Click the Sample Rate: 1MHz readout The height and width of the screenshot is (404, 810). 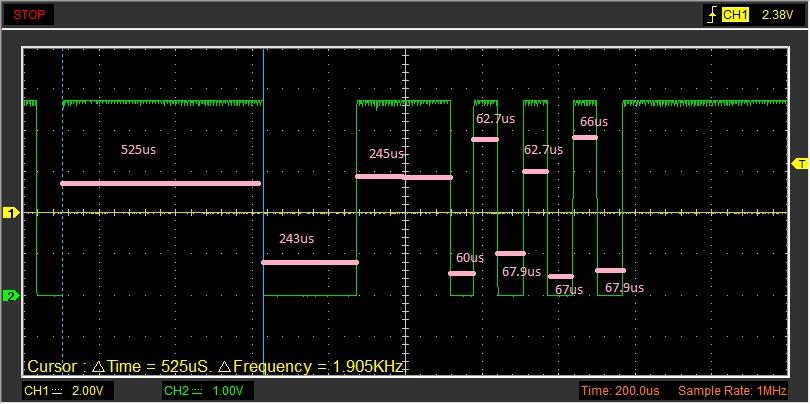coord(732,391)
